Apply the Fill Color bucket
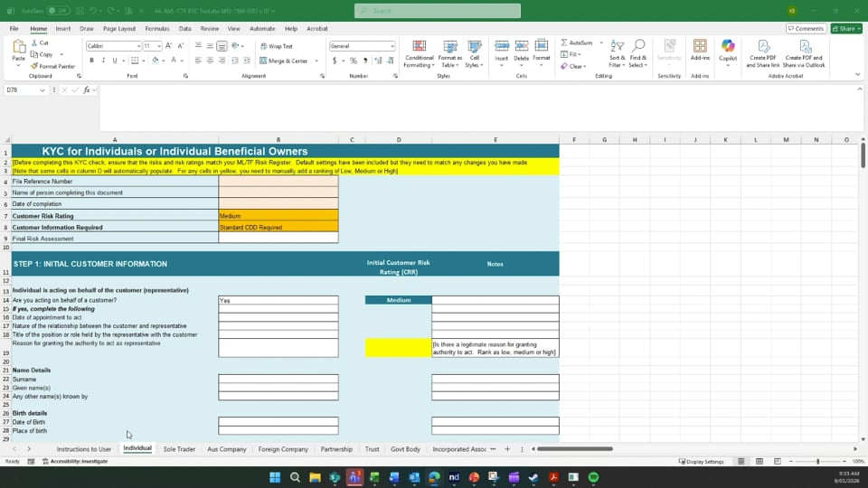 point(156,61)
